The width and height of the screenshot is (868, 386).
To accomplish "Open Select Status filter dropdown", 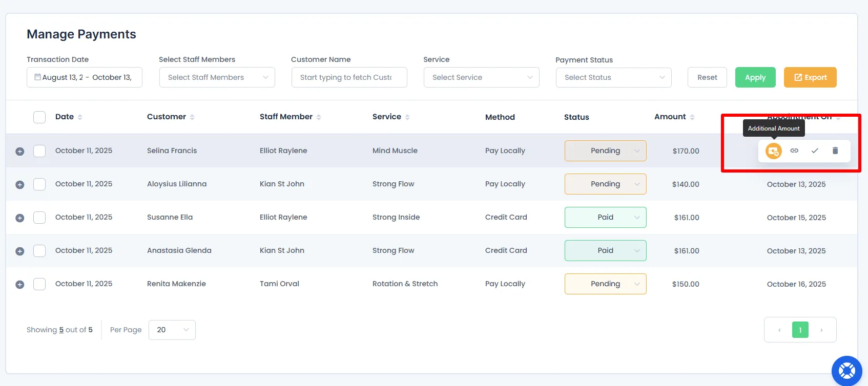I will [614, 77].
